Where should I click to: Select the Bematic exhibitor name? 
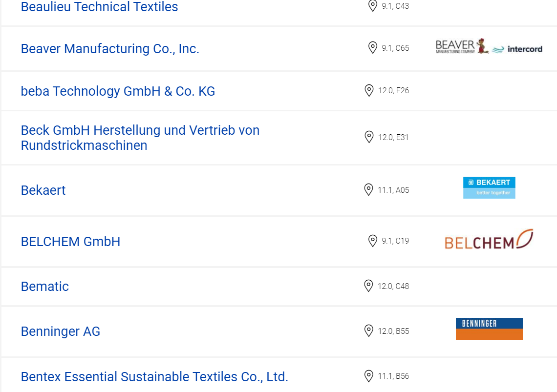(x=45, y=287)
